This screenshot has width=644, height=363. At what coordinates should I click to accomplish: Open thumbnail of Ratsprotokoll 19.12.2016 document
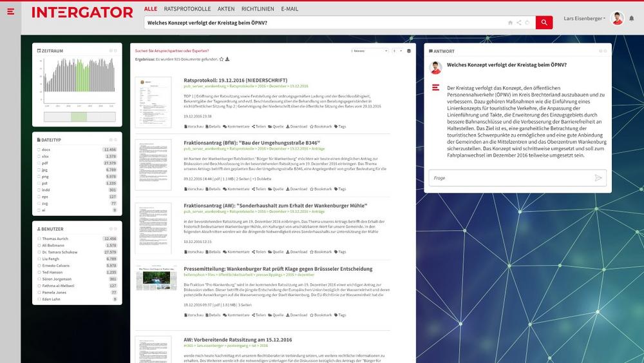153,102
